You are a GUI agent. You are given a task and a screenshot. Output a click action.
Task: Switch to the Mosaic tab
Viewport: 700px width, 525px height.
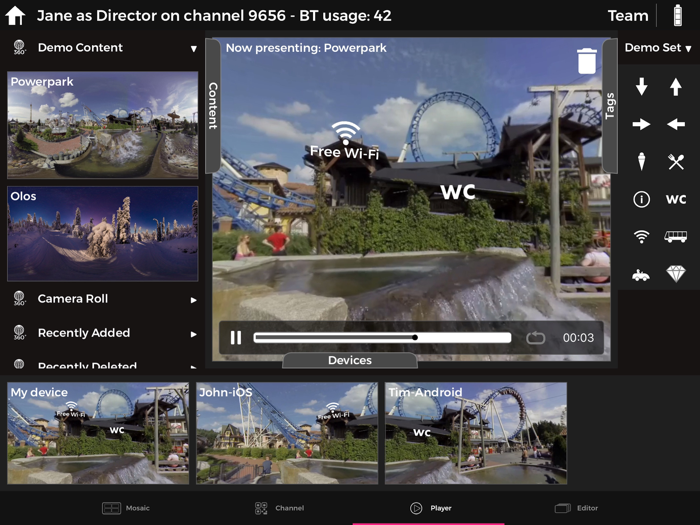pos(126,508)
